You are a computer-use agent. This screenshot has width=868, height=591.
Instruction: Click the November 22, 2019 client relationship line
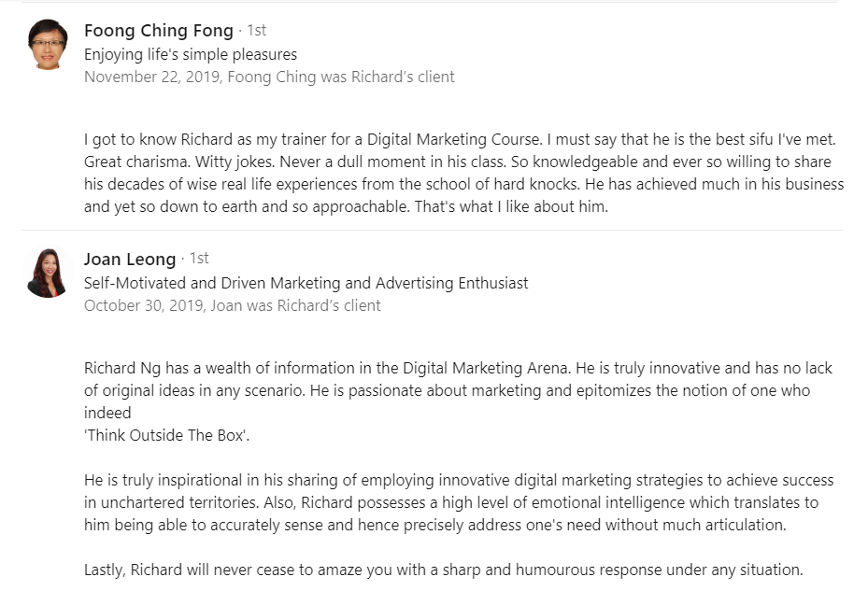click(x=269, y=77)
